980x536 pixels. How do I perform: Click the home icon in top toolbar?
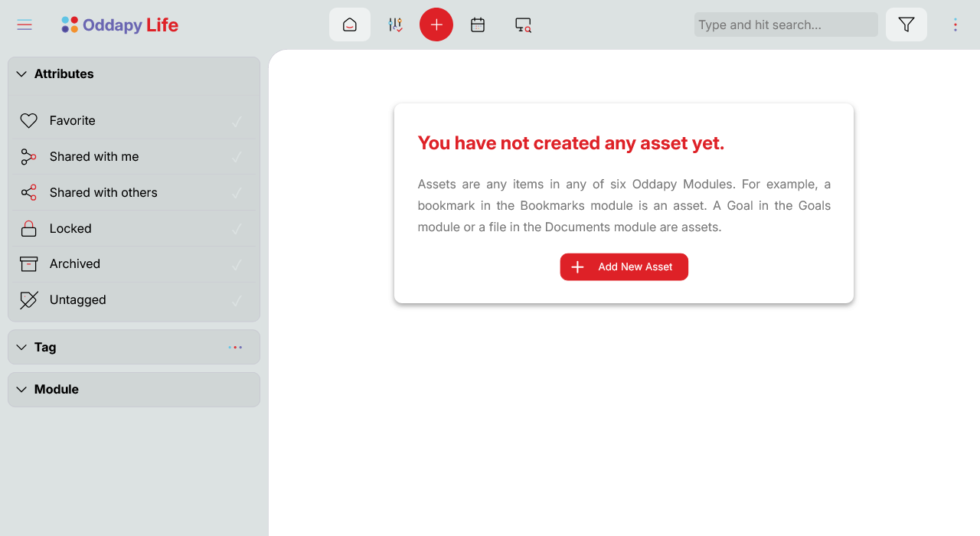coord(350,25)
